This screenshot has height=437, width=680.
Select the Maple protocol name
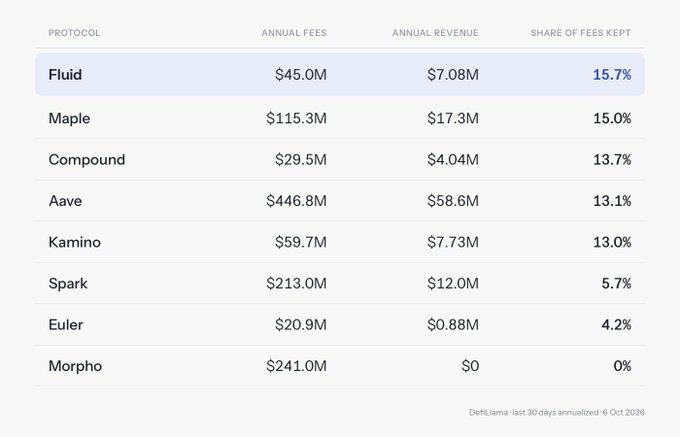pos(69,118)
